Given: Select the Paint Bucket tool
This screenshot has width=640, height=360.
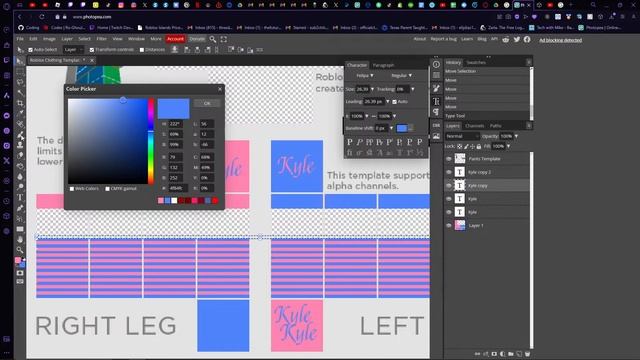Looking at the screenshot, I should (x=20, y=166).
